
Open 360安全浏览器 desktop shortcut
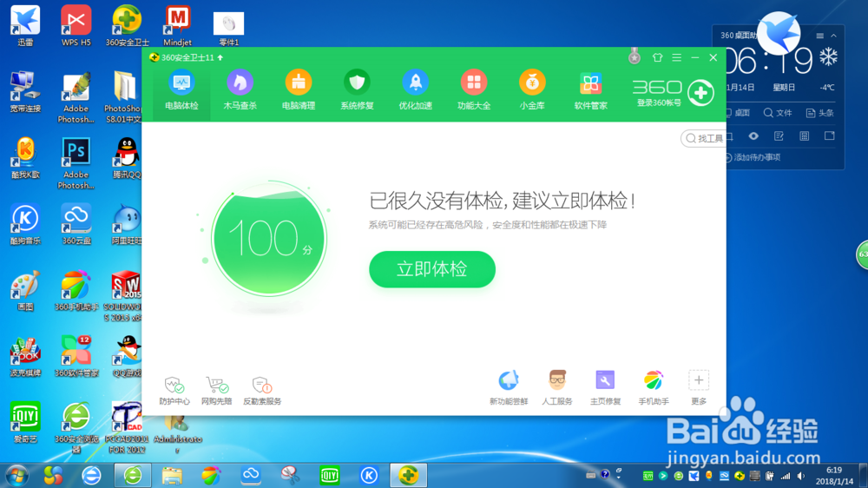[76, 427]
